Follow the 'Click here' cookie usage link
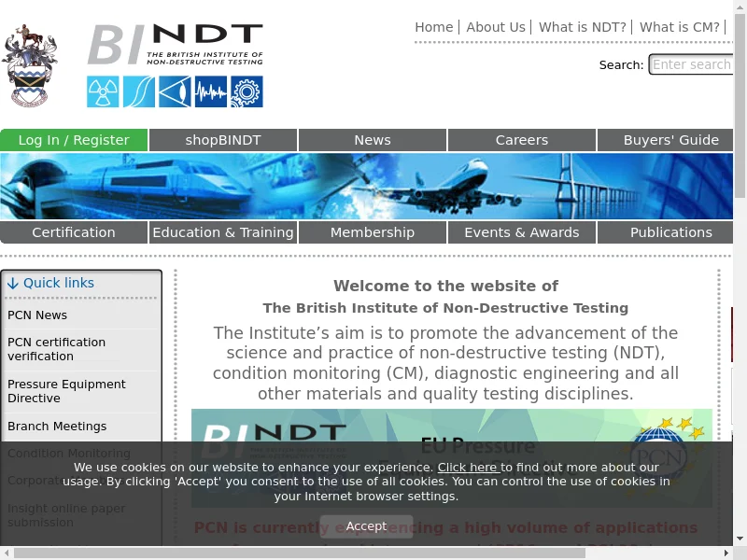The width and height of the screenshot is (747, 560). tap(469, 468)
